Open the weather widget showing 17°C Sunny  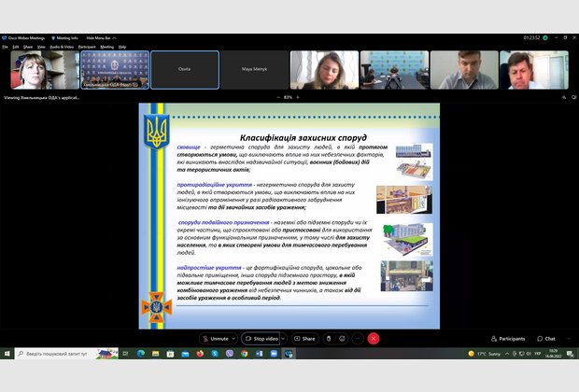484,354
